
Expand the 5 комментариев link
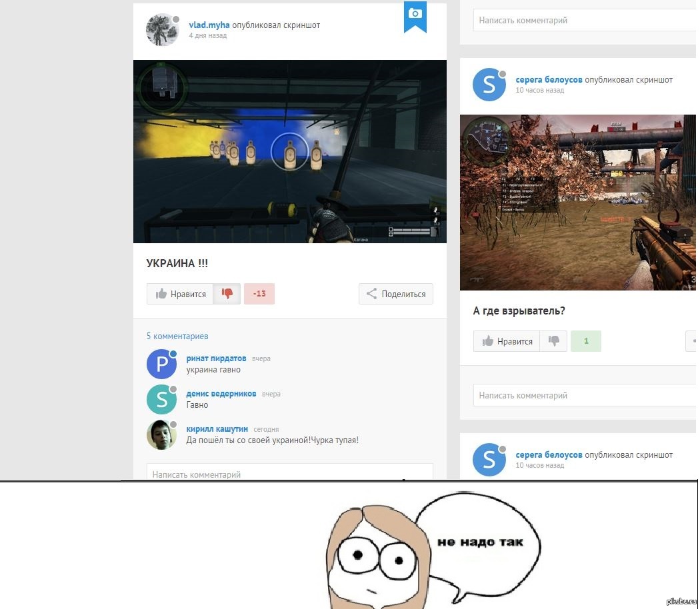click(x=177, y=336)
